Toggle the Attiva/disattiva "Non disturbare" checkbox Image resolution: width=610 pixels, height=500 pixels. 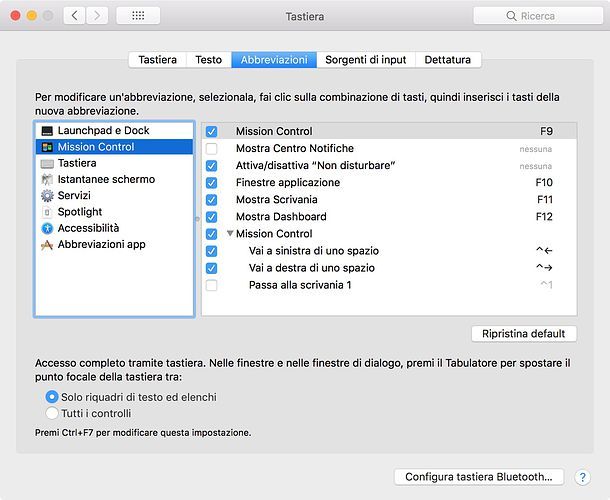(212, 166)
